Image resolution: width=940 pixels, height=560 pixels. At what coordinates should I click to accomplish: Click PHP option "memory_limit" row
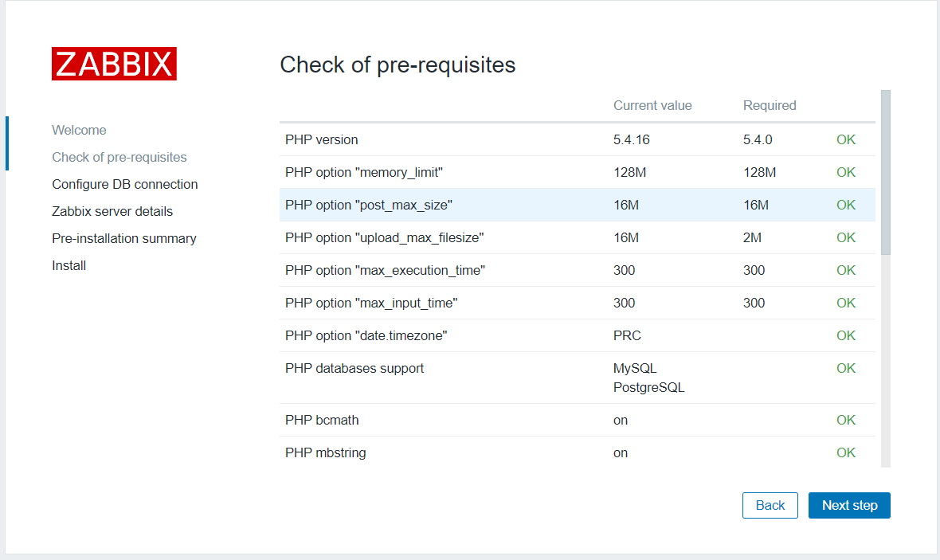tap(364, 172)
